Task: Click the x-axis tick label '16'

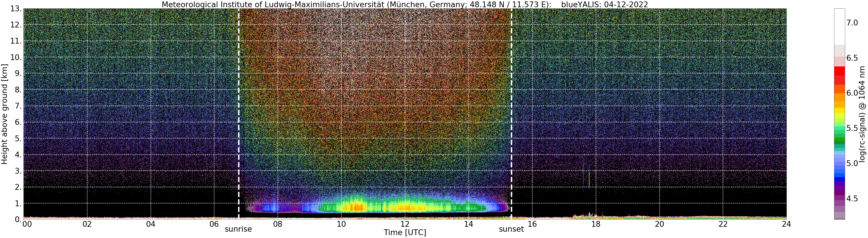Action: coord(532,224)
